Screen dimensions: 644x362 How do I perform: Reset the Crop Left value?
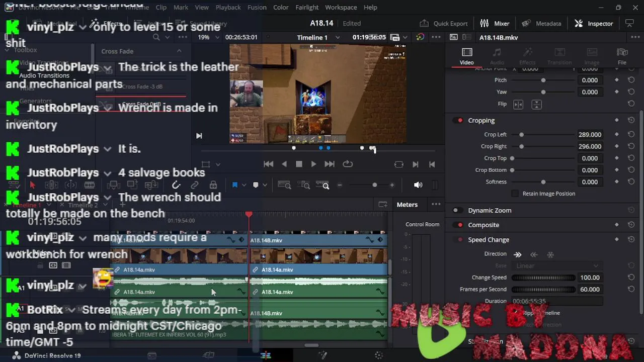631,135
